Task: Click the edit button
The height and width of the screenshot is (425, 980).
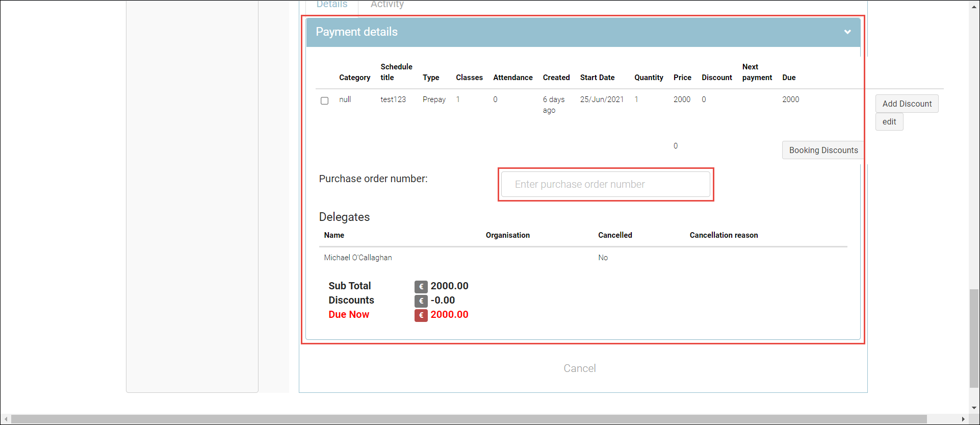Action: point(889,122)
